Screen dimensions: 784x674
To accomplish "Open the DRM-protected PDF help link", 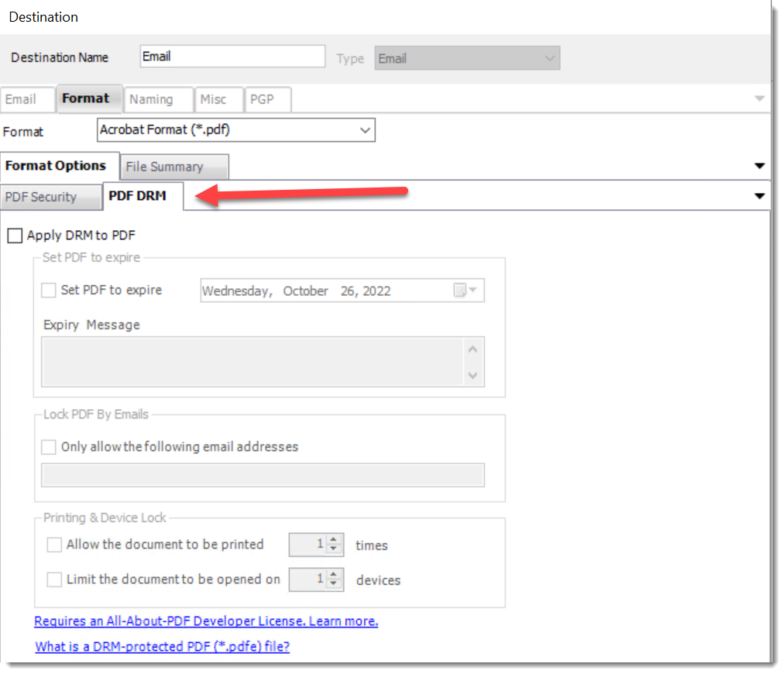I will [162, 646].
